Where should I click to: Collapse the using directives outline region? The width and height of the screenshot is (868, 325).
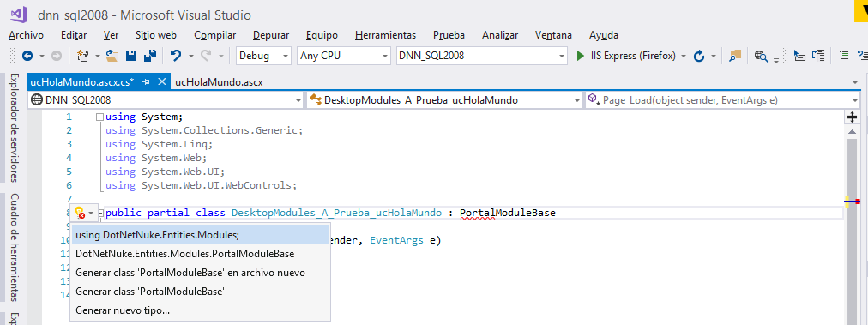coord(99,117)
